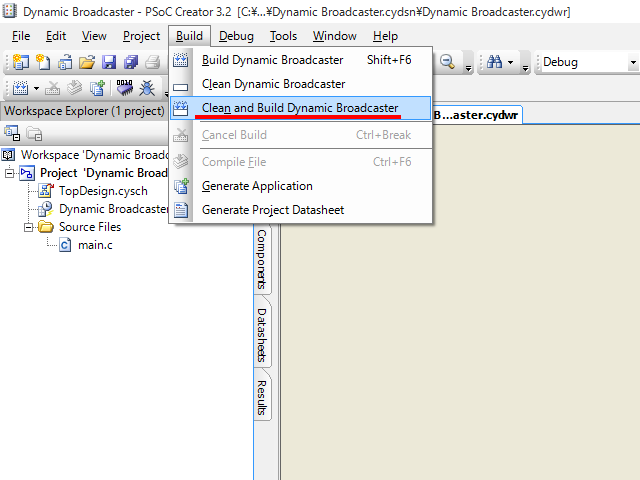The width and height of the screenshot is (640, 480).
Task: Select TopDesign.cysch in Workspace Explorer
Action: pos(103,191)
